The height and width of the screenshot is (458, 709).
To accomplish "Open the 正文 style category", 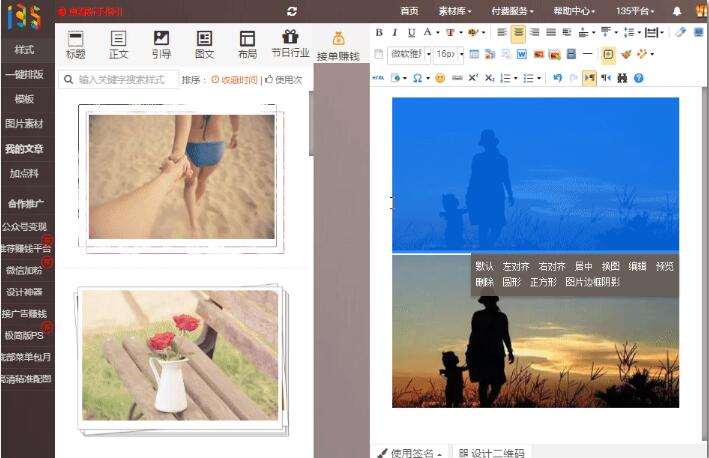I will tap(118, 45).
